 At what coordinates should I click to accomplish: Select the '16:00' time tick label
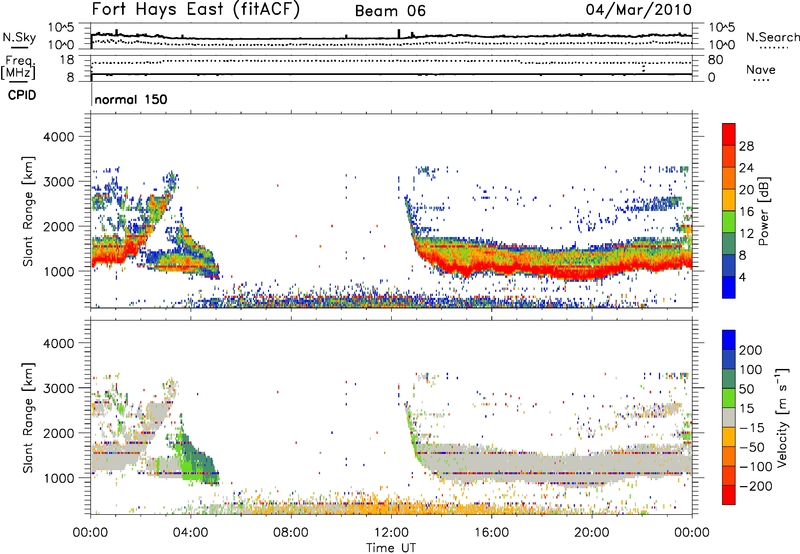point(491,533)
